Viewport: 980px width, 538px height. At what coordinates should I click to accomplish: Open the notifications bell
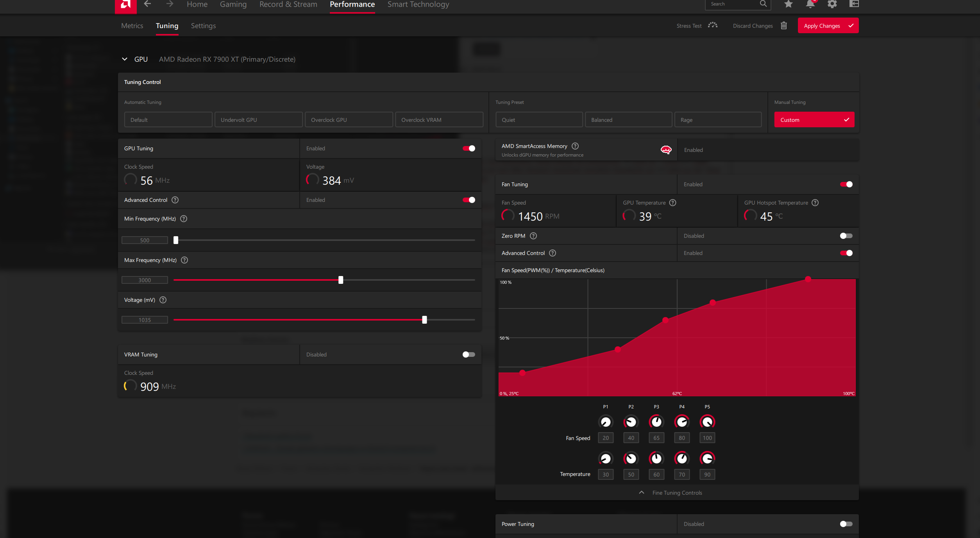810,4
